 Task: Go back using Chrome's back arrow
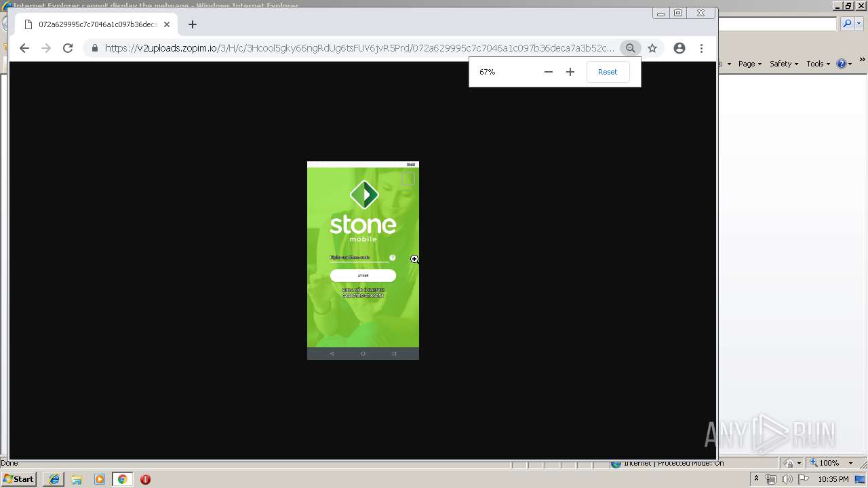(x=24, y=48)
